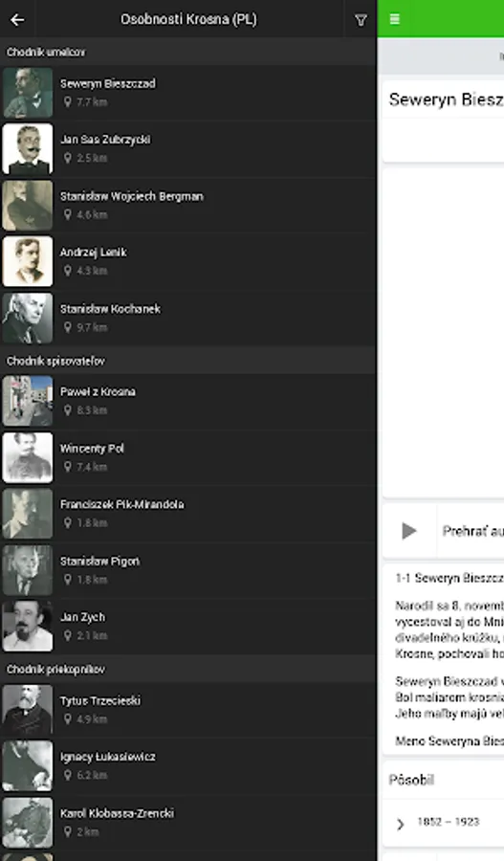504x861 pixels.
Task: Go back using the arrow icon
Action: (17, 20)
